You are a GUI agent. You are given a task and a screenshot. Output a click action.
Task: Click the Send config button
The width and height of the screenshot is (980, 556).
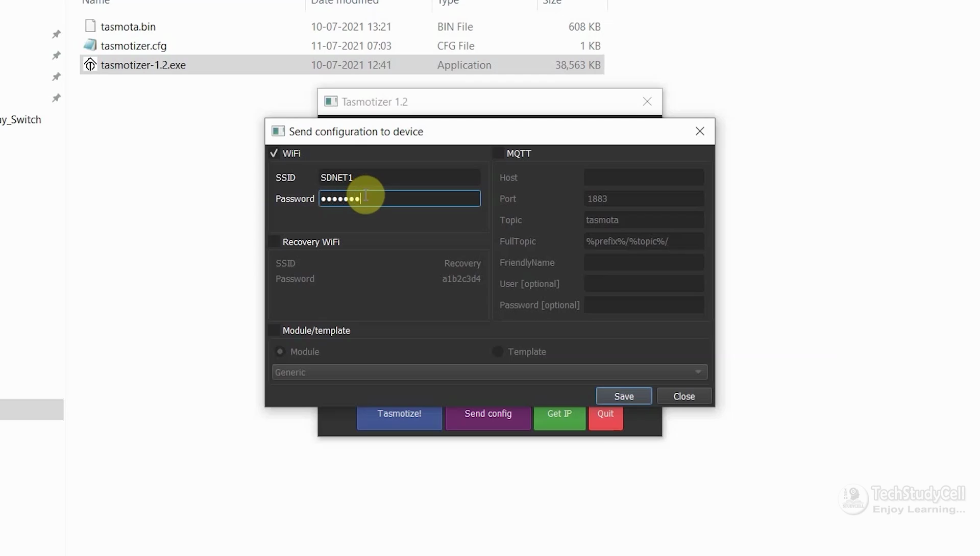click(488, 418)
